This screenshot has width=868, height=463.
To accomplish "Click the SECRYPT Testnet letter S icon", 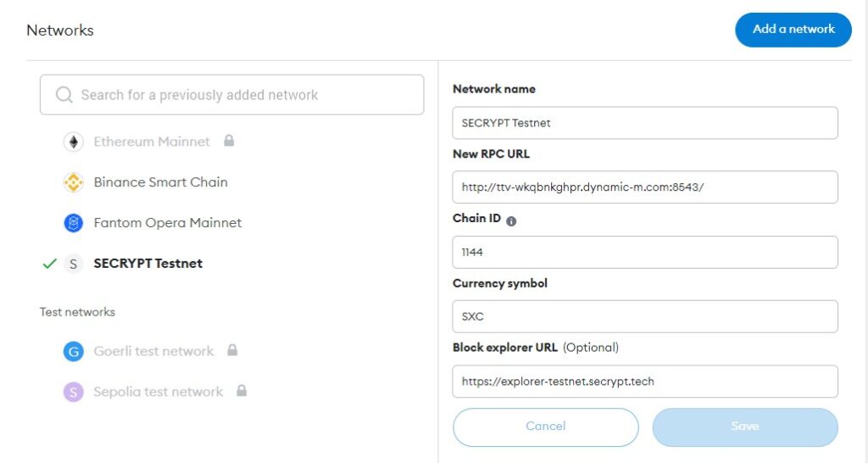I will 74,264.
